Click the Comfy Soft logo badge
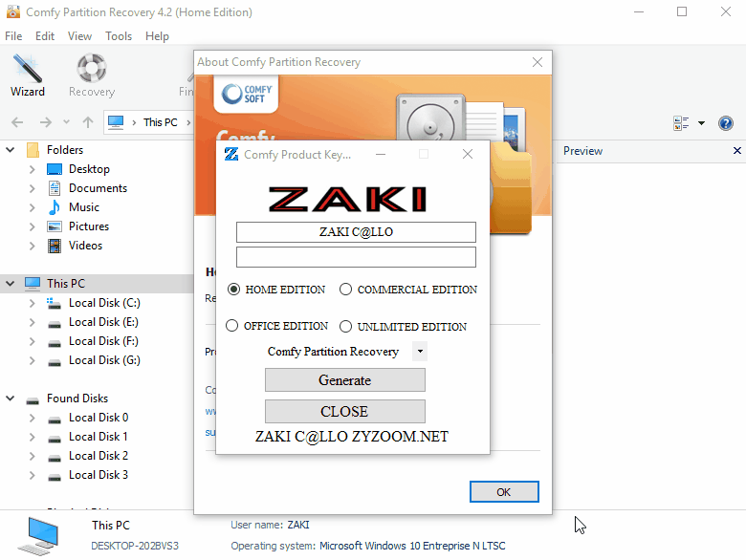 246,94
